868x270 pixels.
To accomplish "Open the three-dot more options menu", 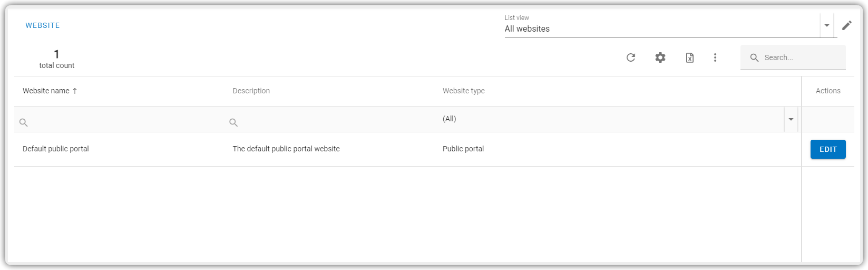I will click(x=715, y=57).
